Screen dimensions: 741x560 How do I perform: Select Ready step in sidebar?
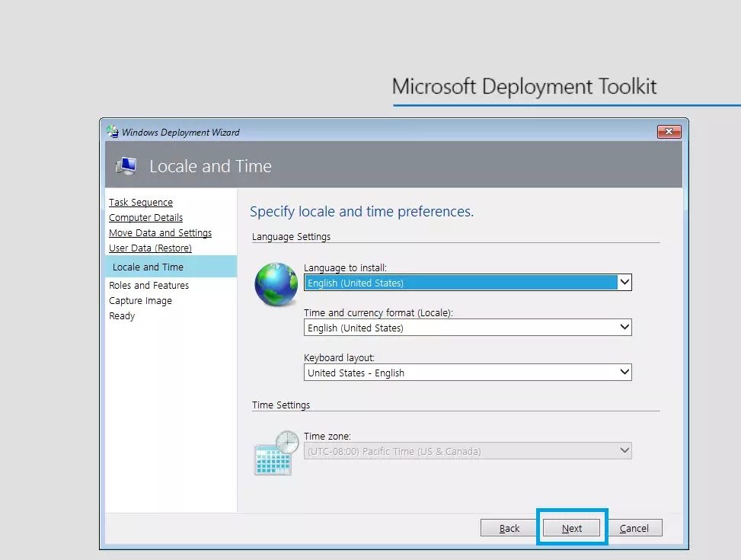pyautogui.click(x=122, y=315)
